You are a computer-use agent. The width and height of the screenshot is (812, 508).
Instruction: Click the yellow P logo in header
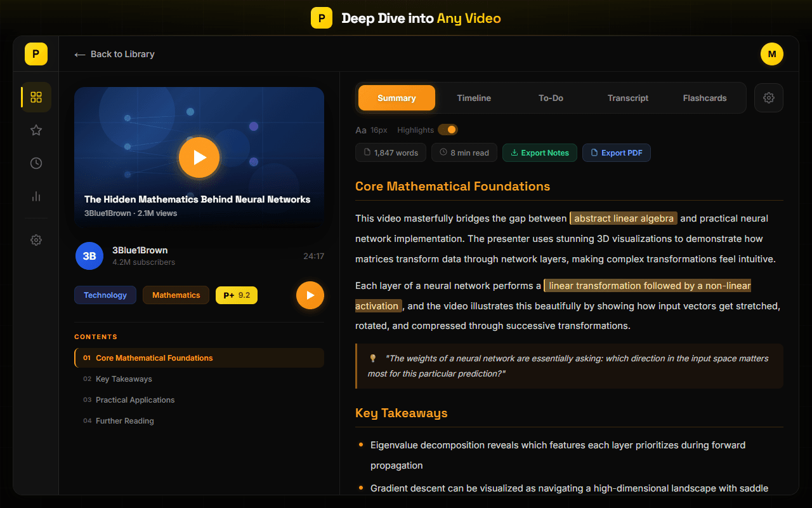[x=322, y=18]
